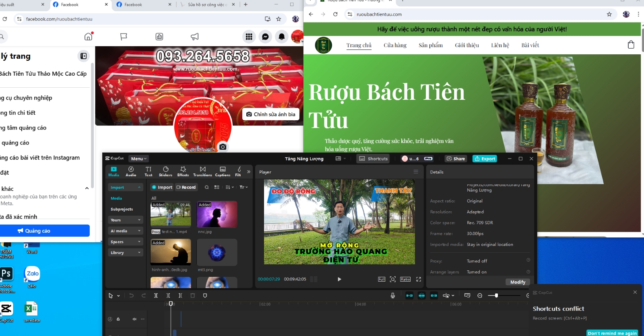Adjust the timeline zoom slider
This screenshot has height=336, width=644.
[x=504, y=295]
